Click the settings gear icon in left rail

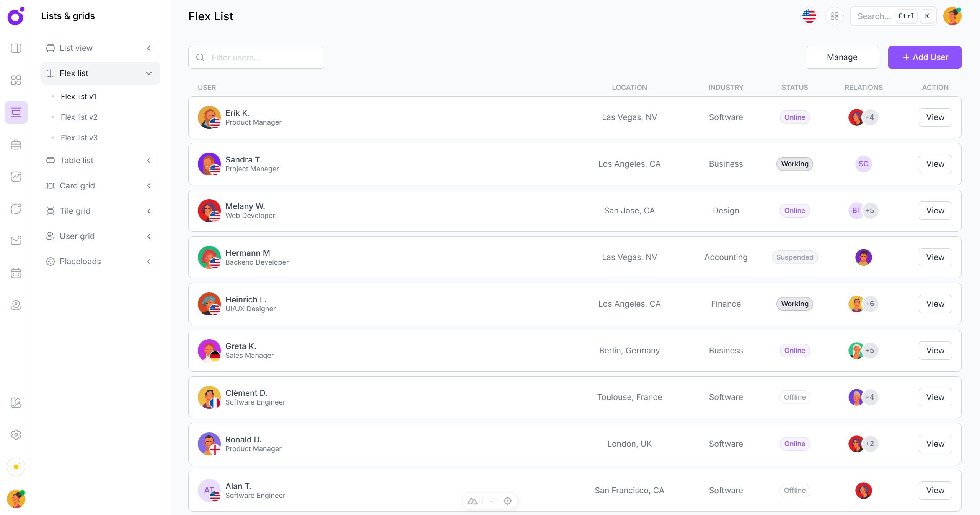[x=16, y=435]
